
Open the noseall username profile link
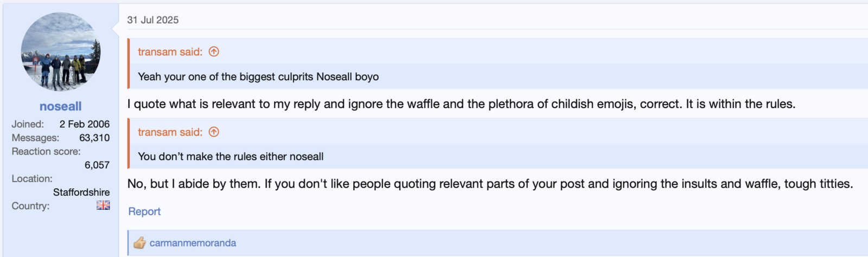pyautogui.click(x=61, y=106)
